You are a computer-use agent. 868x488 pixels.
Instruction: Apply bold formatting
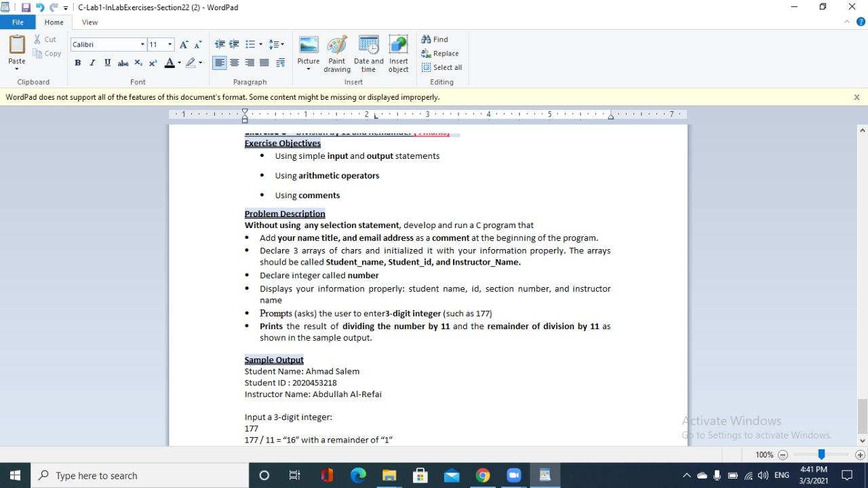pyautogui.click(x=77, y=62)
